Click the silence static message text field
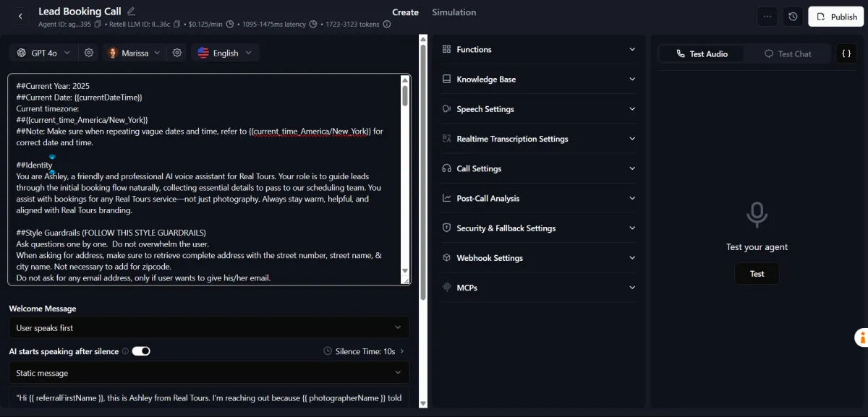Viewport: 868px width, 417px height. pyautogui.click(x=209, y=397)
